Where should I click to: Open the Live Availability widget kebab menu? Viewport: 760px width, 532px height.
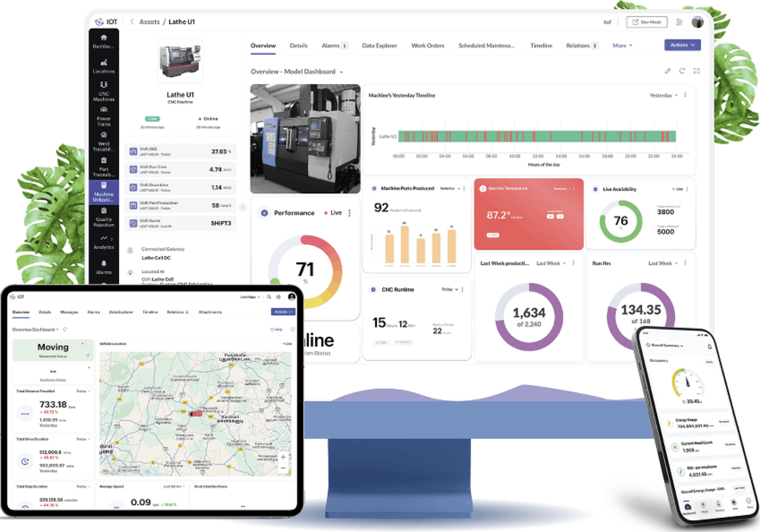pyautogui.click(x=687, y=189)
